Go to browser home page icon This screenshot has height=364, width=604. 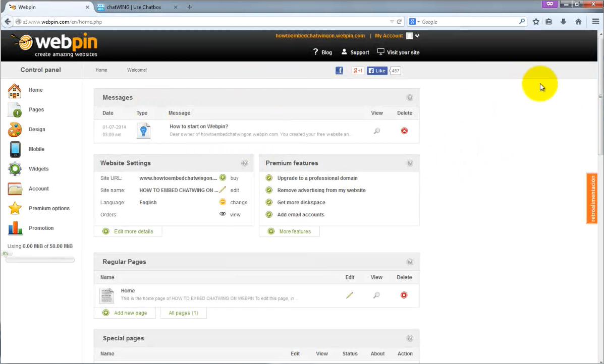point(578,22)
